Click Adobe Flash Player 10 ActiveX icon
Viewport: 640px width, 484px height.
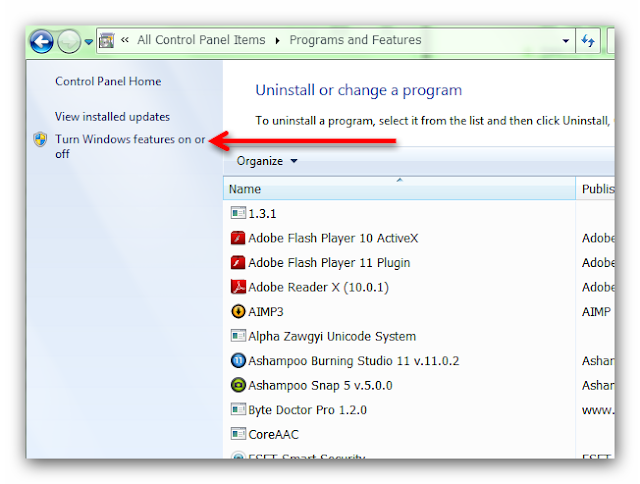click(238, 238)
